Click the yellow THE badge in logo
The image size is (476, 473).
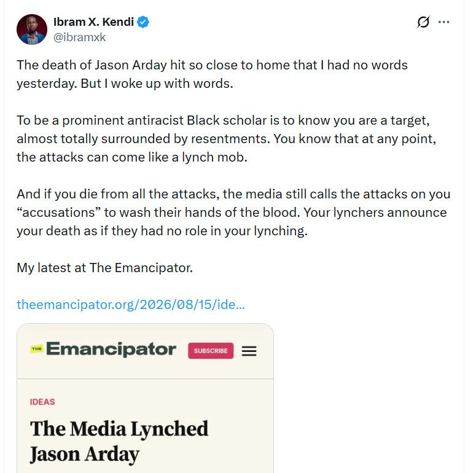point(37,349)
